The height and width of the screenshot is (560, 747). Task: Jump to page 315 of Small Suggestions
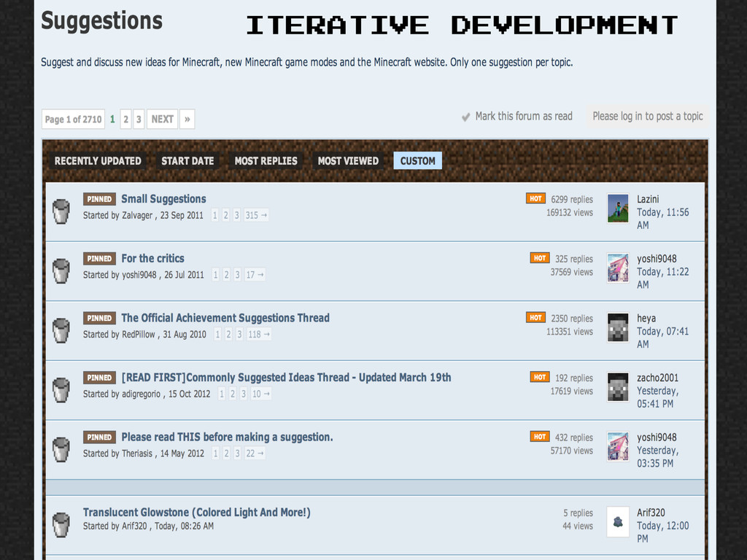(256, 215)
